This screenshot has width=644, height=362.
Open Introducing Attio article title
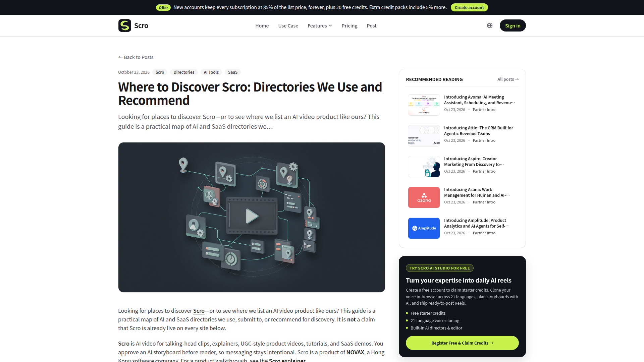click(479, 131)
